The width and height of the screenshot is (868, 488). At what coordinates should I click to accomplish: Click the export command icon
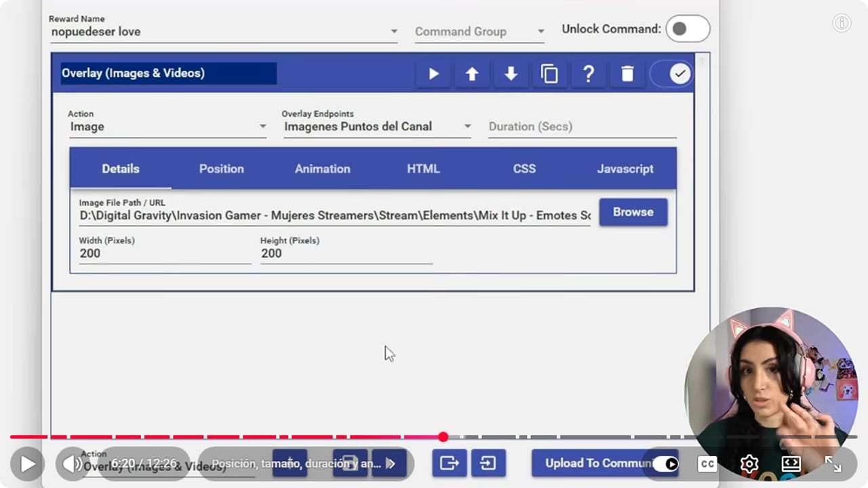point(449,463)
